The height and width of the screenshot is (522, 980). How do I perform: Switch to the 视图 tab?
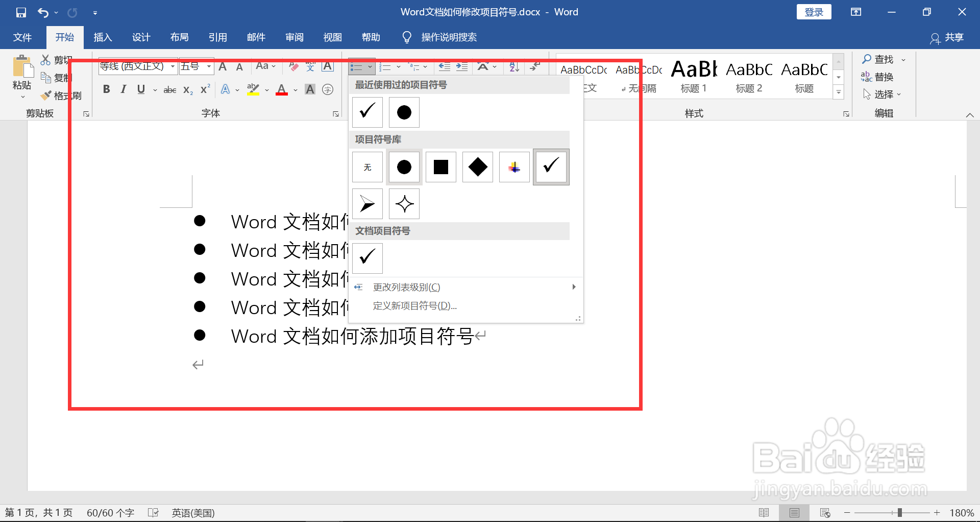(x=332, y=37)
